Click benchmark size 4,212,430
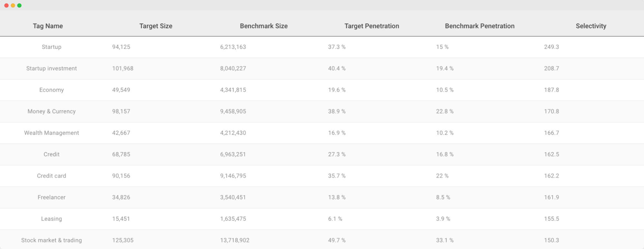Viewport: 644px width, 249px height. (233, 133)
